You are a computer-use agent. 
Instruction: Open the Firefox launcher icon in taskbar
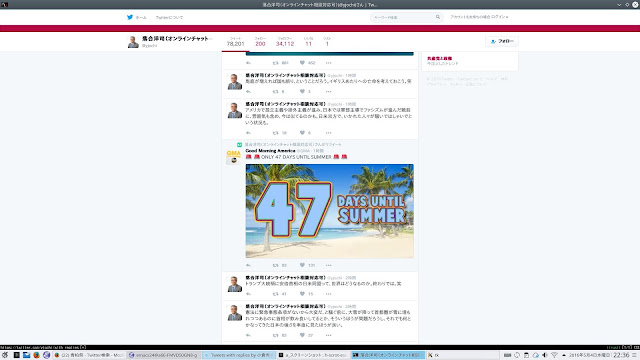[36, 355]
